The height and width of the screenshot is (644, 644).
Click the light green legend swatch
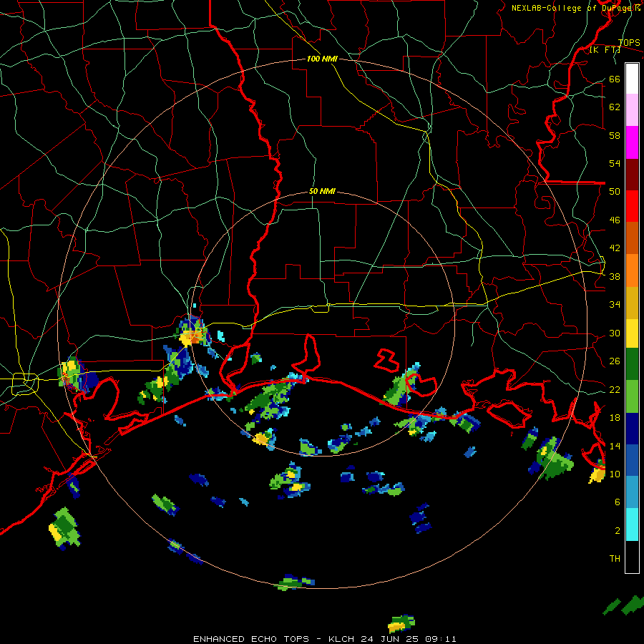click(632, 396)
